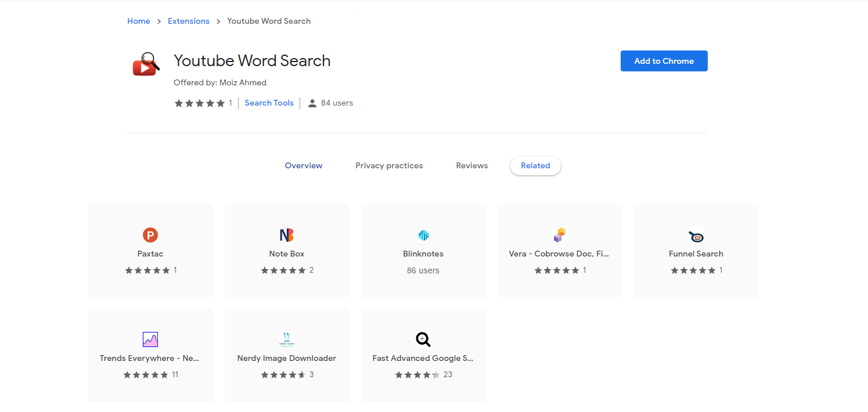The image size is (868, 412).
Task: Click the Vera - Cobrowse Doc title
Action: [x=559, y=254]
